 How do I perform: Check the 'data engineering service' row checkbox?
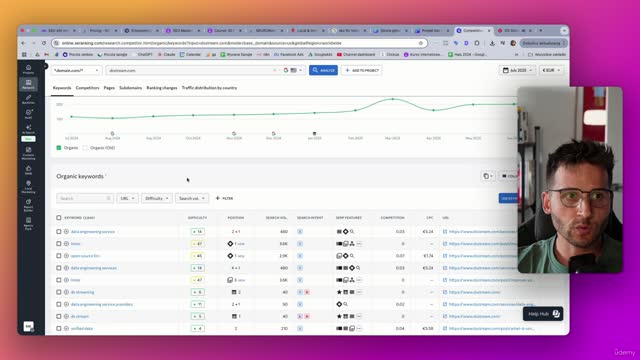click(59, 231)
